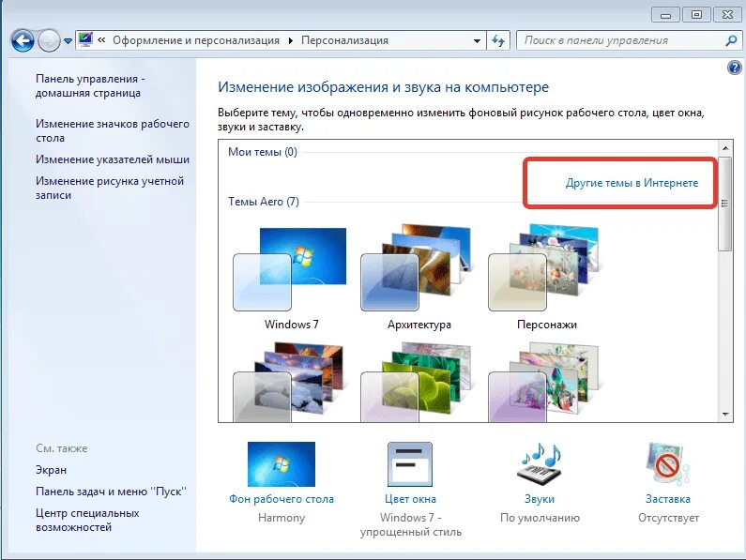Image resolution: width=746 pixels, height=560 pixels.
Task: Pick the purple colorful scenes theme
Action: 545,382
